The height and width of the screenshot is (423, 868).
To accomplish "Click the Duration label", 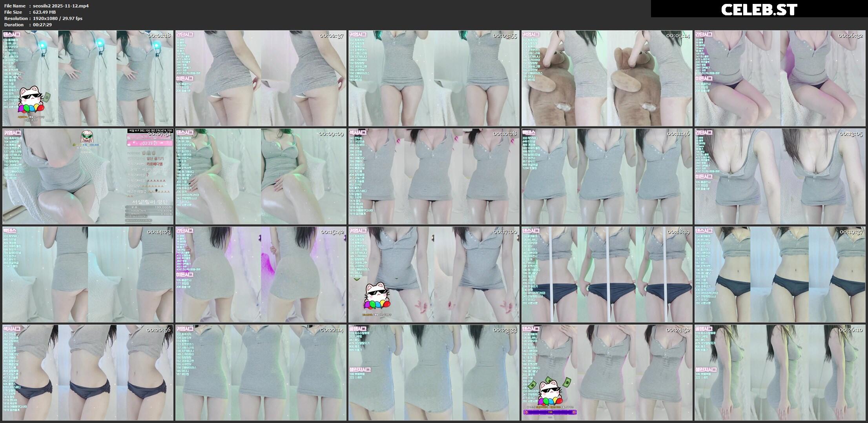I will point(14,25).
